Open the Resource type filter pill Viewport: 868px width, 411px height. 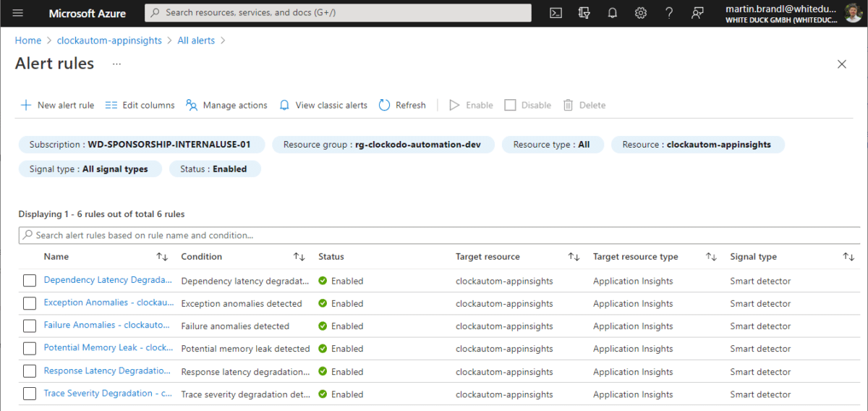551,145
